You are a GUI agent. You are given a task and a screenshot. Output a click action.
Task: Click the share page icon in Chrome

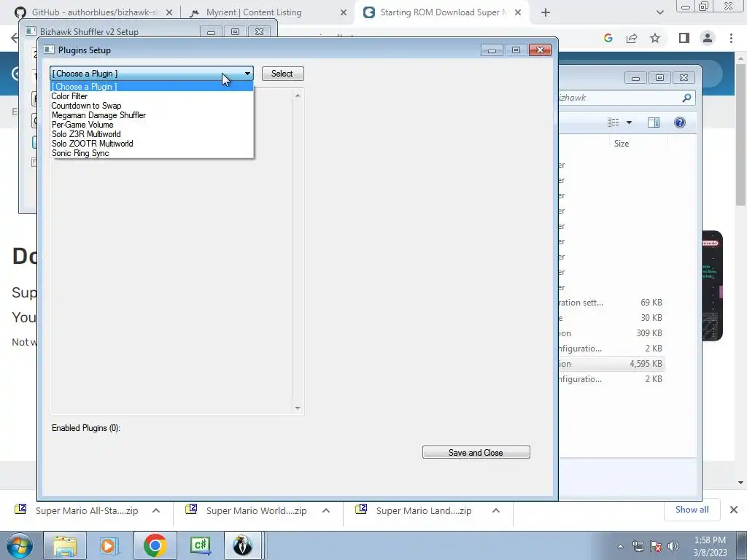click(x=632, y=38)
